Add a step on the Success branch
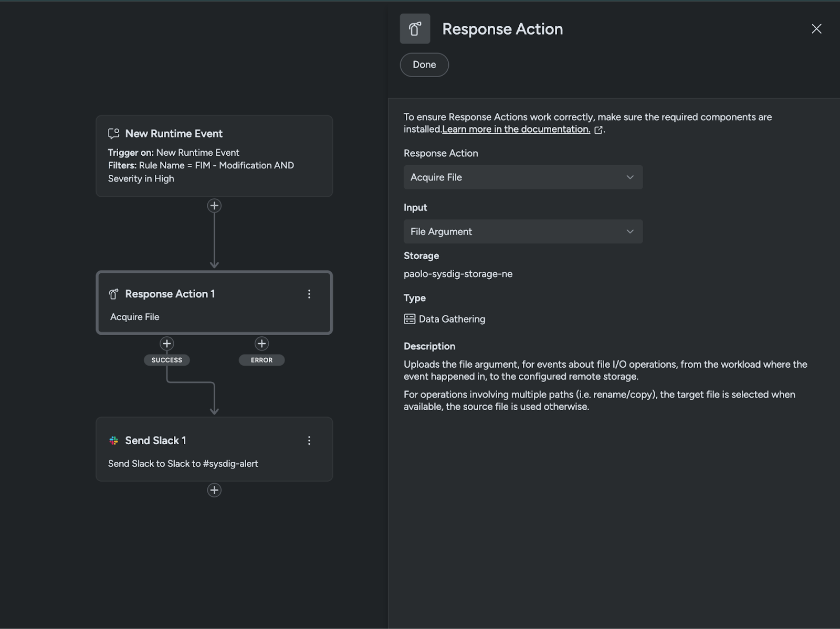The width and height of the screenshot is (840, 629). [x=167, y=344]
